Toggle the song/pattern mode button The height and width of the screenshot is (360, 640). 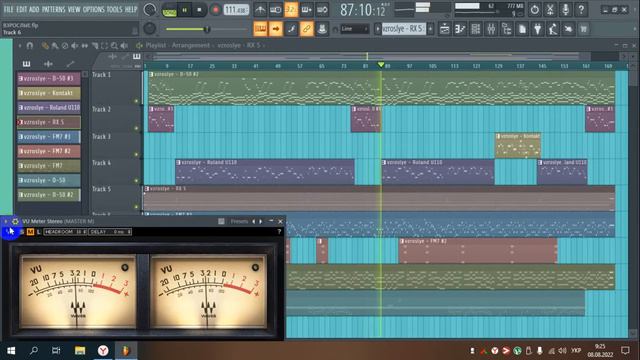tap(169, 10)
